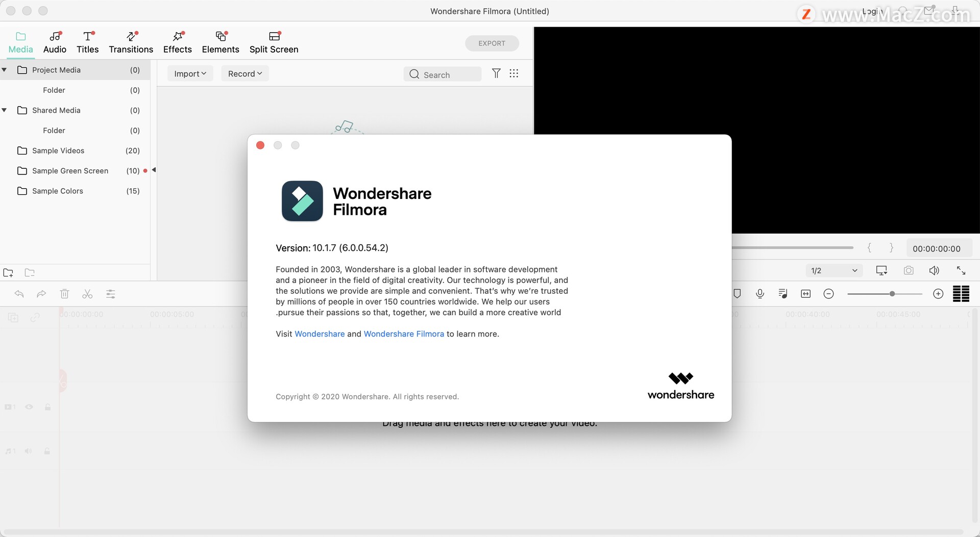Click the grid view options icon
Viewport: 980px width, 537px height.
tap(513, 73)
